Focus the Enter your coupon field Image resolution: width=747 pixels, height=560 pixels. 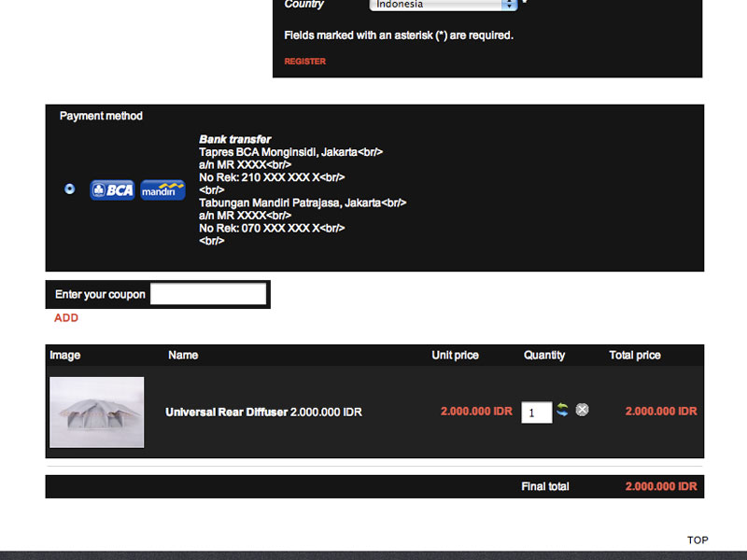(208, 294)
